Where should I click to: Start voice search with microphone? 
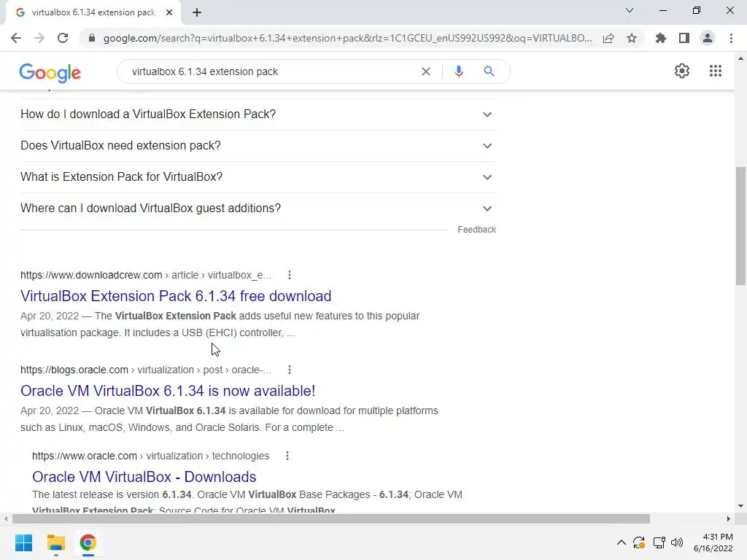(459, 71)
